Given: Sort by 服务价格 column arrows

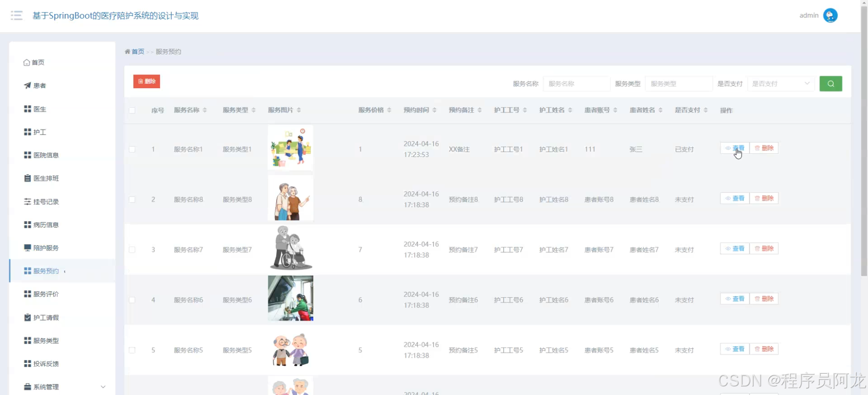Looking at the screenshot, I should pos(389,110).
